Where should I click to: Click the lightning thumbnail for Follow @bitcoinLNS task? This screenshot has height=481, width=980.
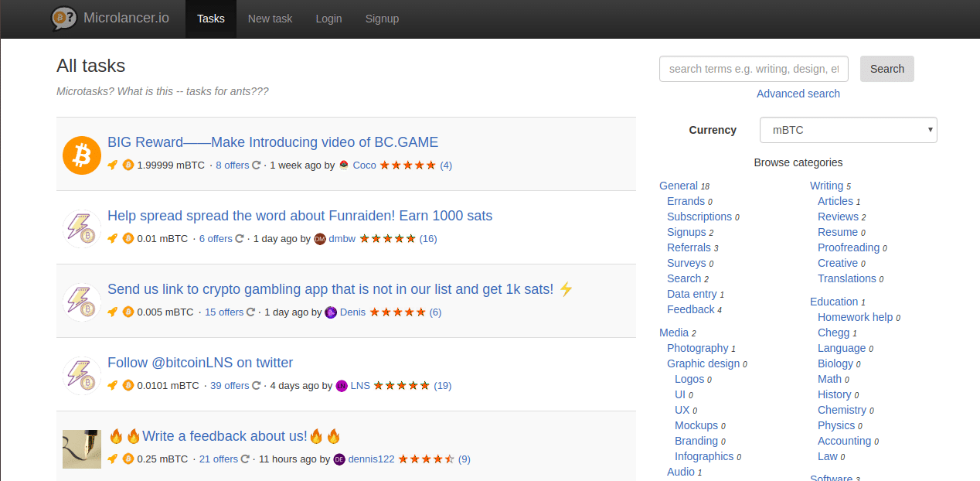click(82, 375)
